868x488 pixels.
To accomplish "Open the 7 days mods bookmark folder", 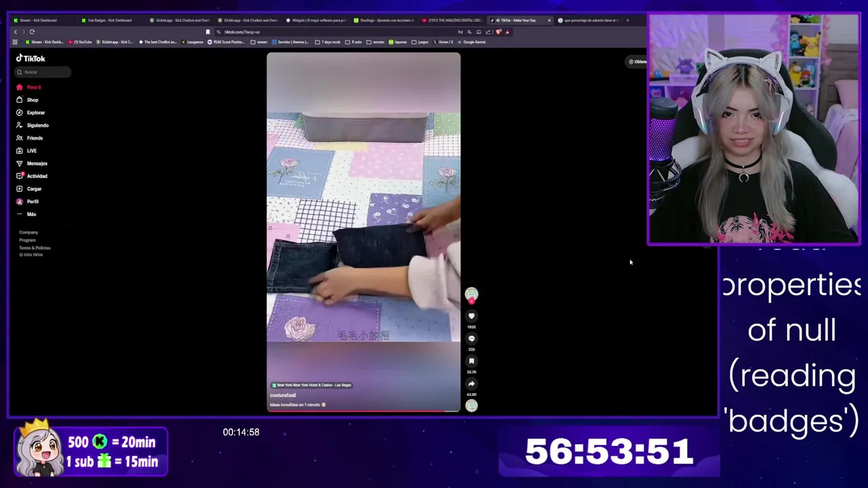I will tap(328, 42).
